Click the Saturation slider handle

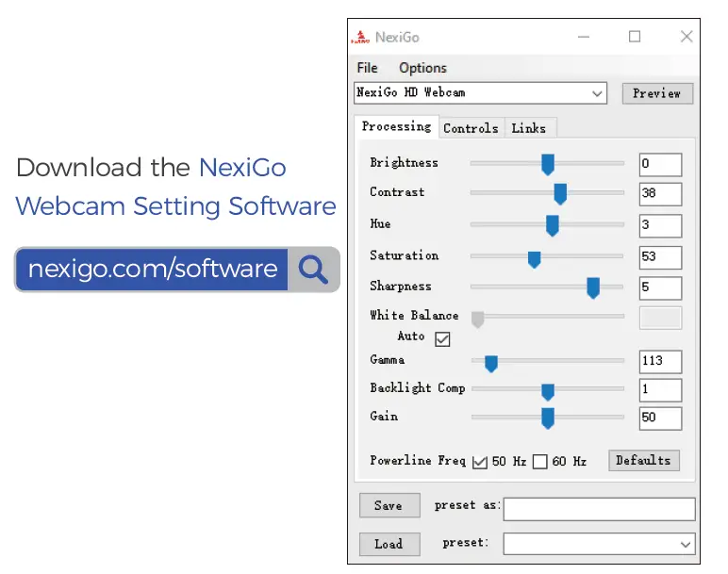[x=535, y=259]
